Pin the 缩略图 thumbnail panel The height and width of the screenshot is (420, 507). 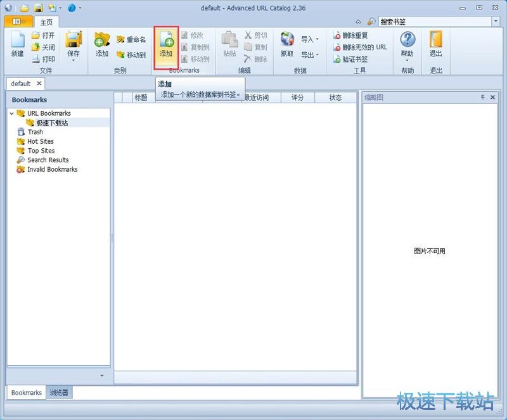point(483,97)
